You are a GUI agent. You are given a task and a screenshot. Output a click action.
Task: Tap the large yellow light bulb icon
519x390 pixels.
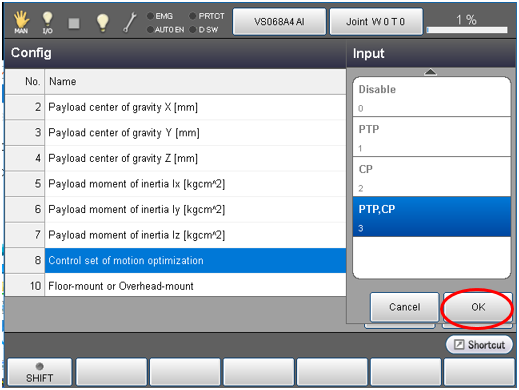click(103, 22)
